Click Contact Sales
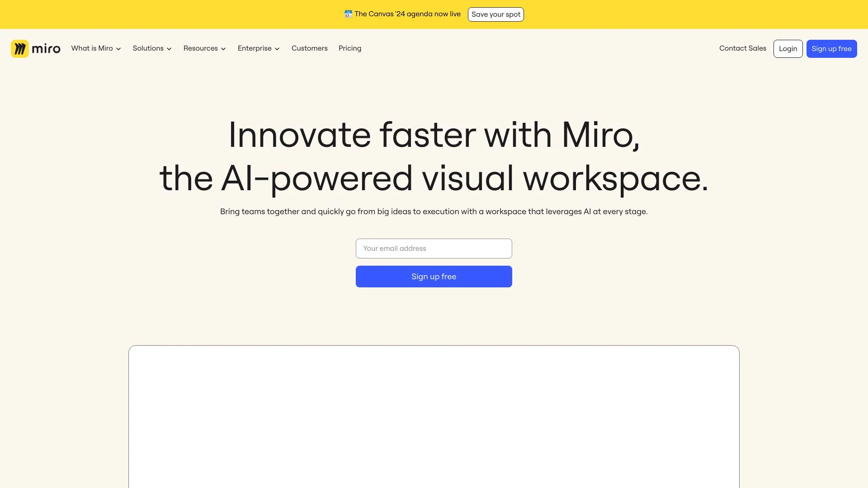The width and height of the screenshot is (868, 488). pos(742,48)
